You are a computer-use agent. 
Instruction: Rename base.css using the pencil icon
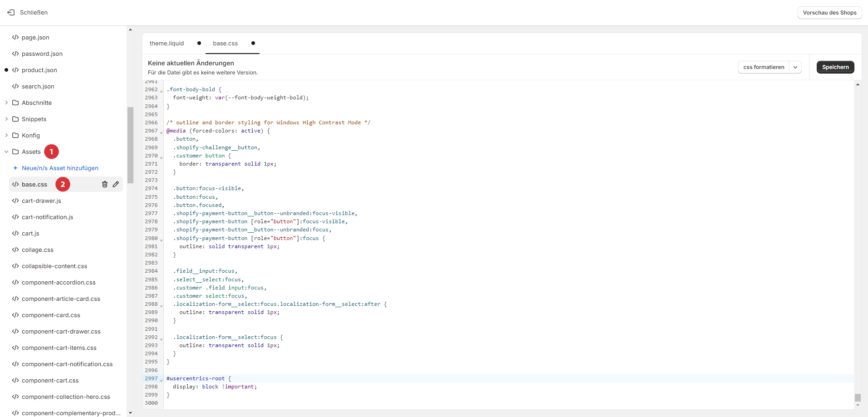coord(116,184)
